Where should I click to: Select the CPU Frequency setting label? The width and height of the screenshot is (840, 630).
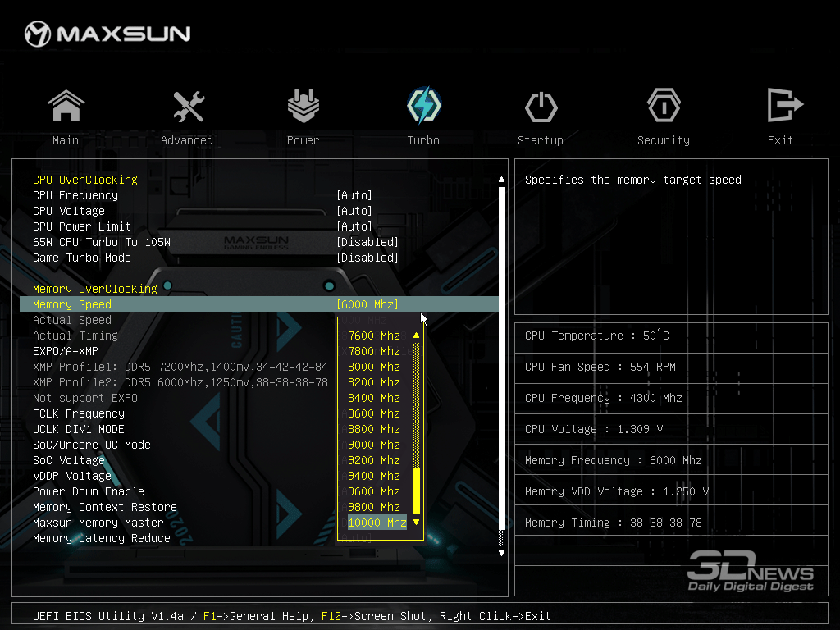click(x=75, y=195)
